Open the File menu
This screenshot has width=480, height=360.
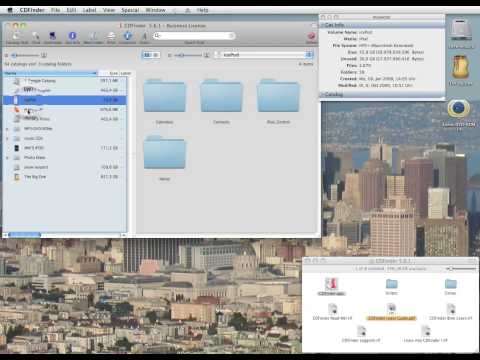[x=55, y=10]
